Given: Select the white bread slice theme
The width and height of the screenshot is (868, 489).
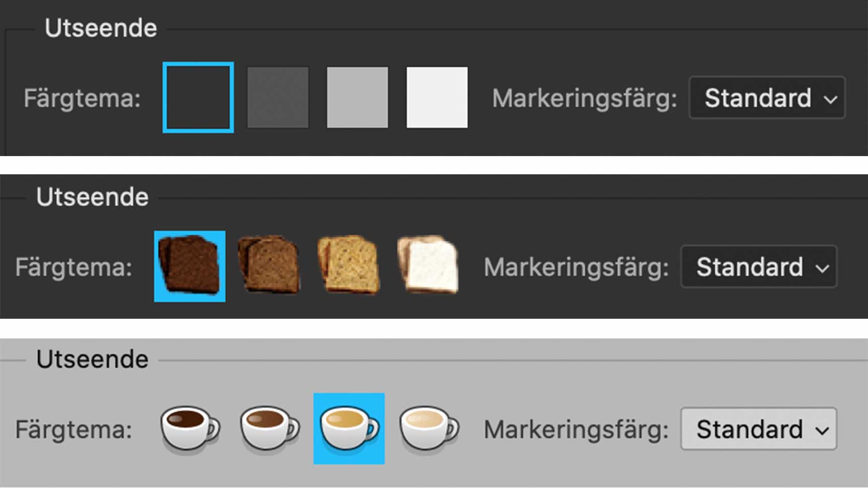Looking at the screenshot, I should pyautogui.click(x=428, y=264).
